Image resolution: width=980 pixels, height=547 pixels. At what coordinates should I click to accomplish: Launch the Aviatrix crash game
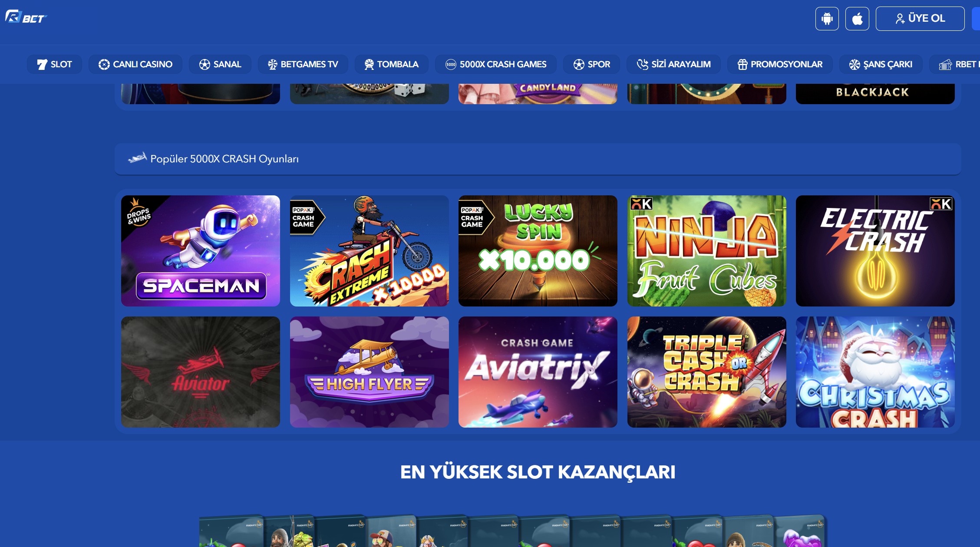click(x=538, y=372)
